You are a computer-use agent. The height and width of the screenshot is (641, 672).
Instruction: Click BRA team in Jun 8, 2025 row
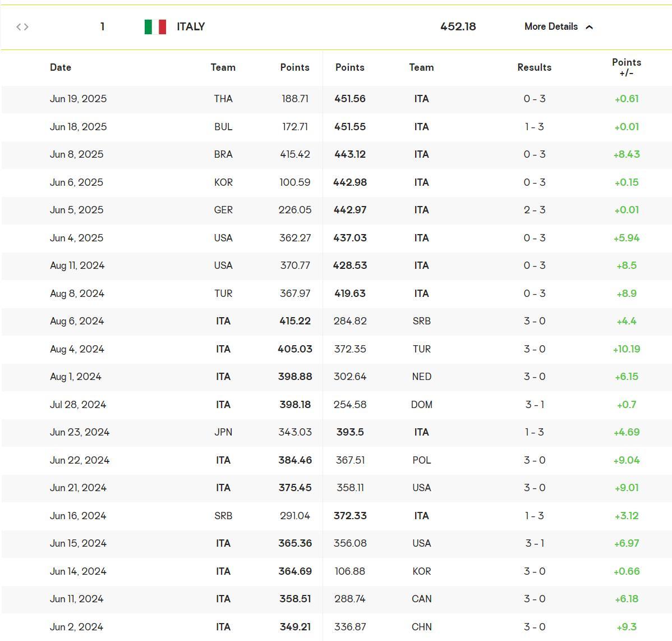(223, 154)
